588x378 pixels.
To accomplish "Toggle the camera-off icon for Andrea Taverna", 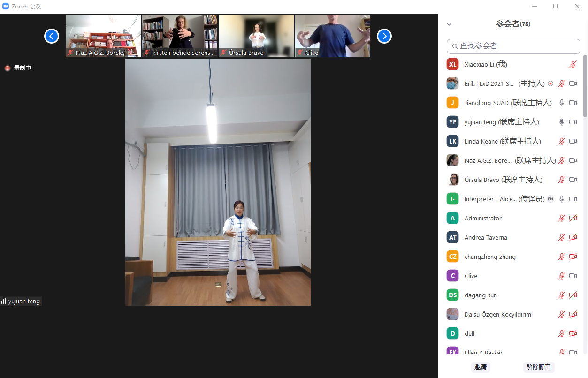I will tap(573, 237).
